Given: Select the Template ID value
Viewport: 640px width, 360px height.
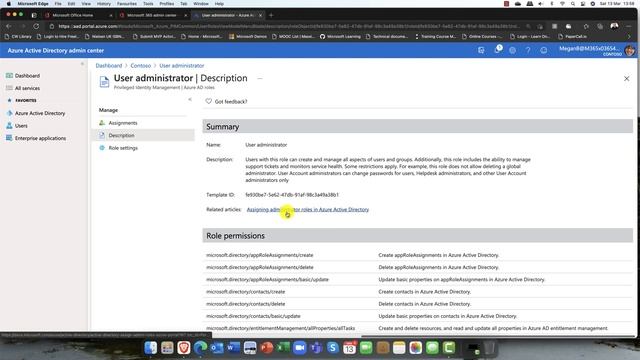Looking at the screenshot, I should (292, 195).
